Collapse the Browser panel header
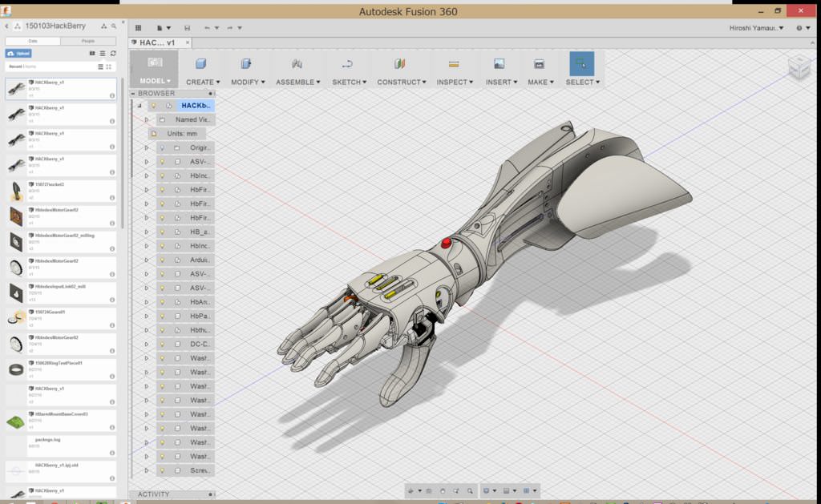The image size is (821, 504). tap(135, 93)
